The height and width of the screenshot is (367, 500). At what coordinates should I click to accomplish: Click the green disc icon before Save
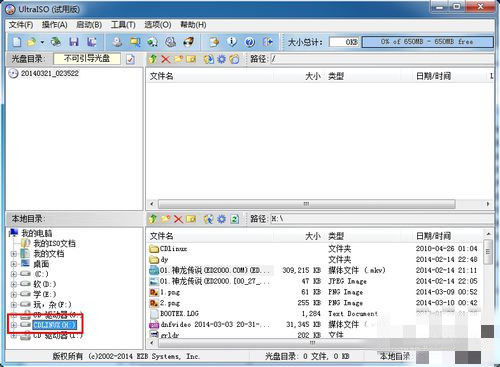click(56, 42)
